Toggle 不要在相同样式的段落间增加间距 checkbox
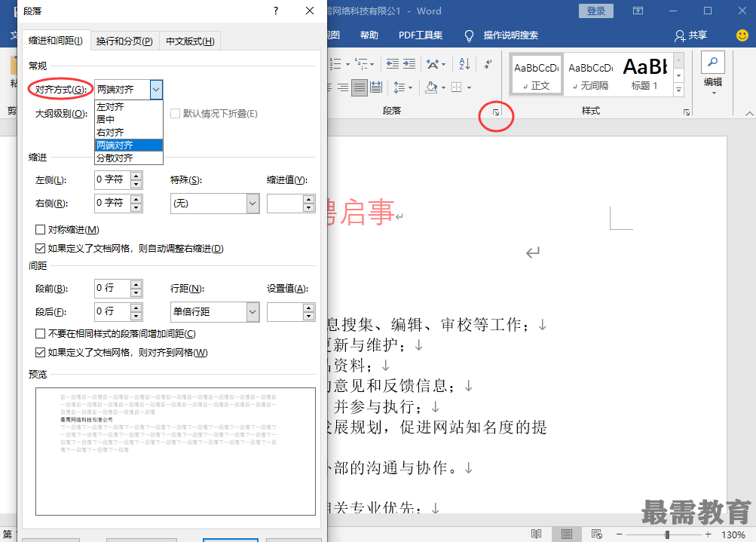The image size is (756, 542). coord(41,334)
